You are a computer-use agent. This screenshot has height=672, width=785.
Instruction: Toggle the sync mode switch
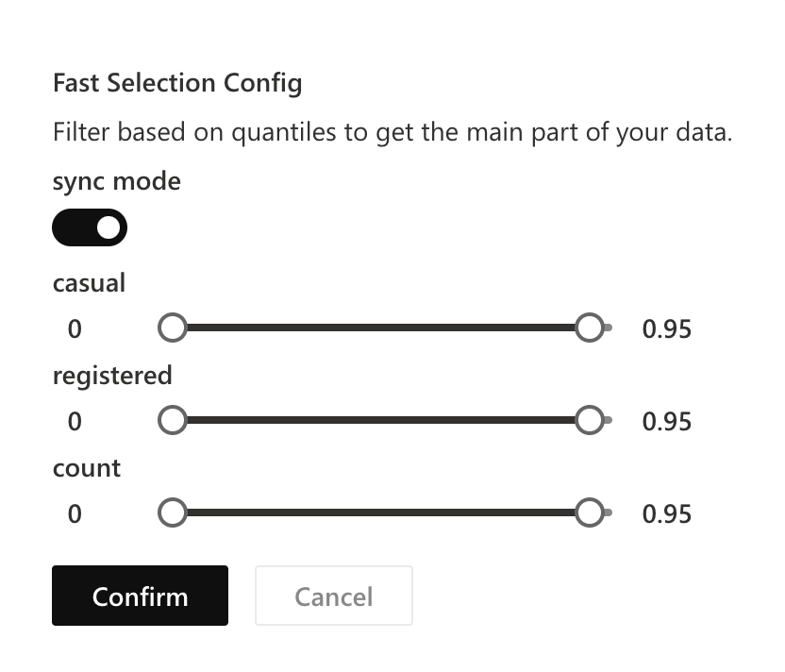[90, 227]
